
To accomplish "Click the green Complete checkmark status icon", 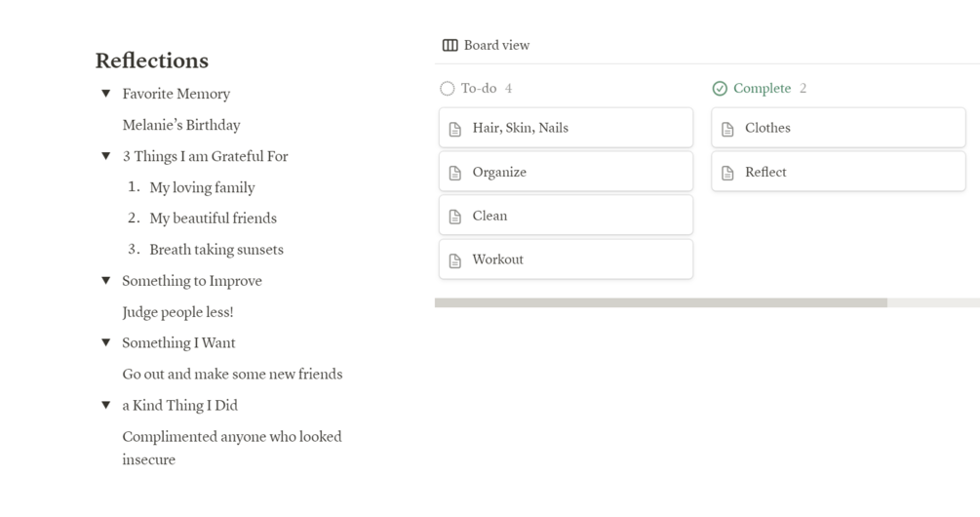I will pyautogui.click(x=720, y=89).
